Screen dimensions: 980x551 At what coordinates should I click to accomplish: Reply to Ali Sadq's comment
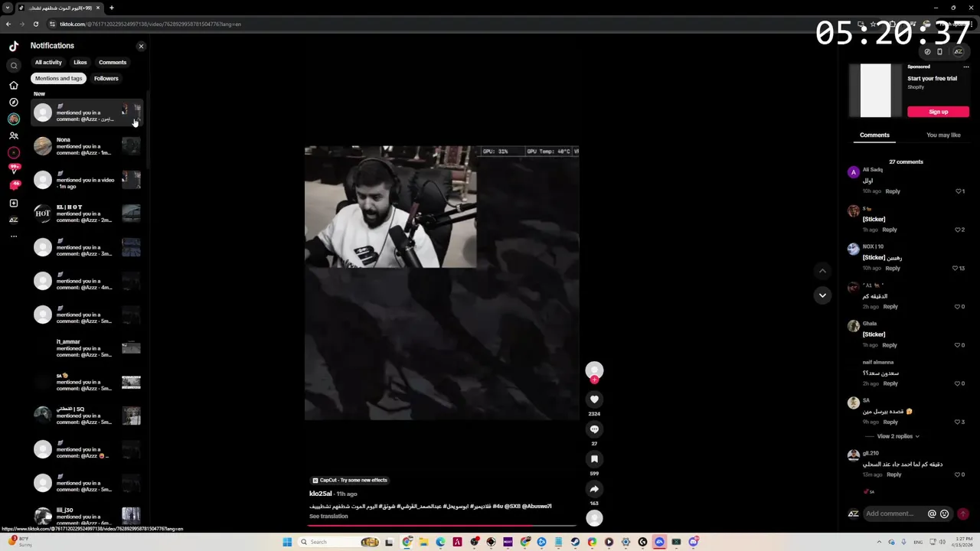[x=893, y=191]
